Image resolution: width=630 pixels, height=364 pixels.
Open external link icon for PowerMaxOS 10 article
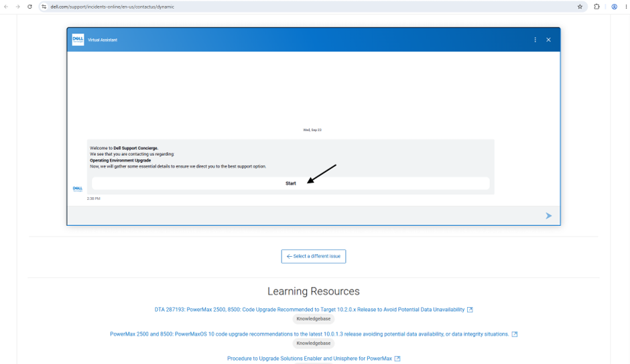point(514,335)
